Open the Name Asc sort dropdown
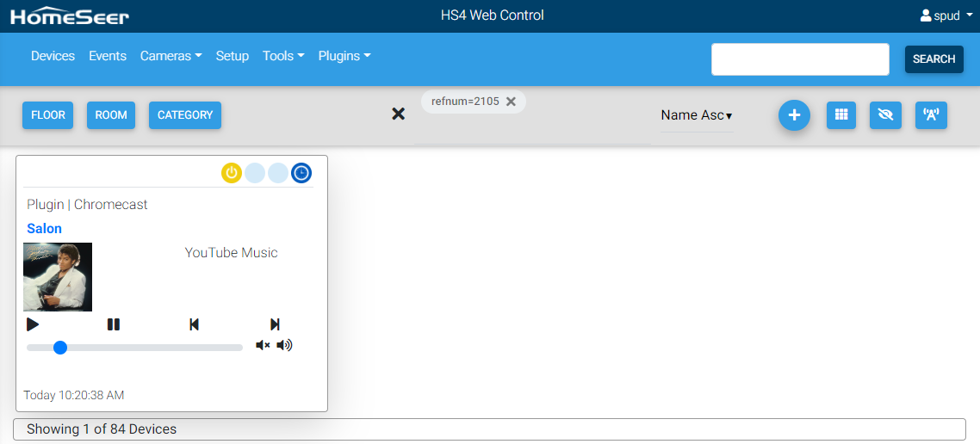Image resolution: width=980 pixels, height=444 pixels. point(696,115)
